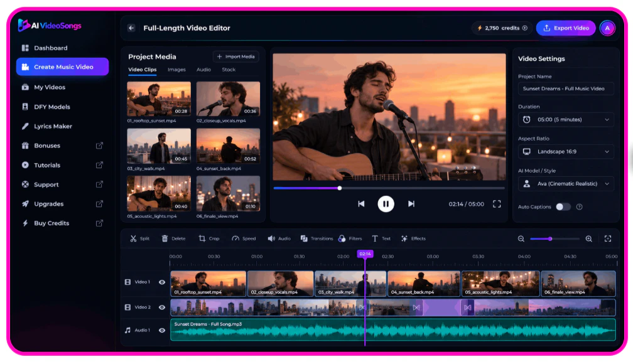Open the Effects tool
Image resolution: width=633 pixels, height=364 pixels.
coord(413,238)
